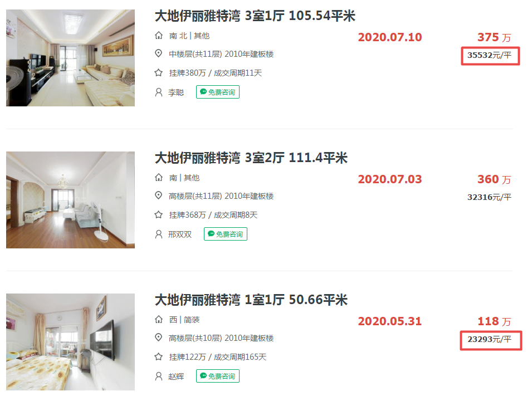Click star icon beside 挂牌380万
The image size is (532, 401).
click(x=158, y=72)
